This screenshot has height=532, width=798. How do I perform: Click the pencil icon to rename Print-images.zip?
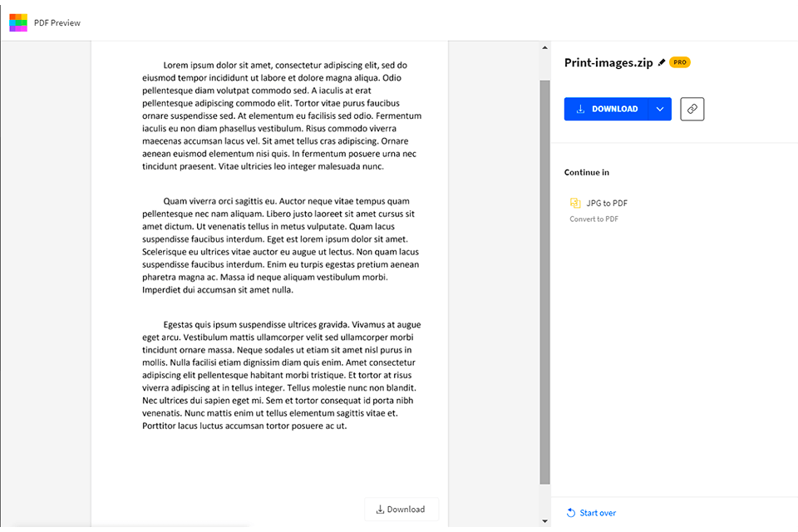click(661, 62)
